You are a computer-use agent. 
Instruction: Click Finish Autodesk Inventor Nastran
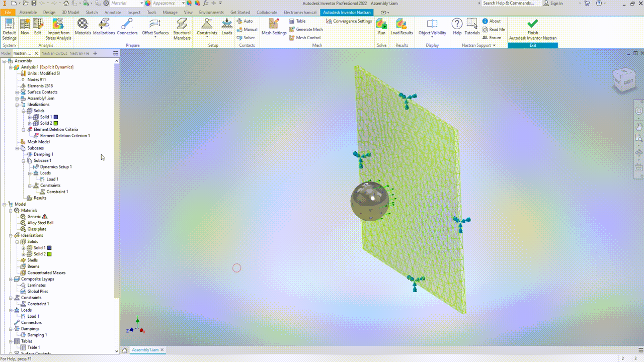[533, 29]
